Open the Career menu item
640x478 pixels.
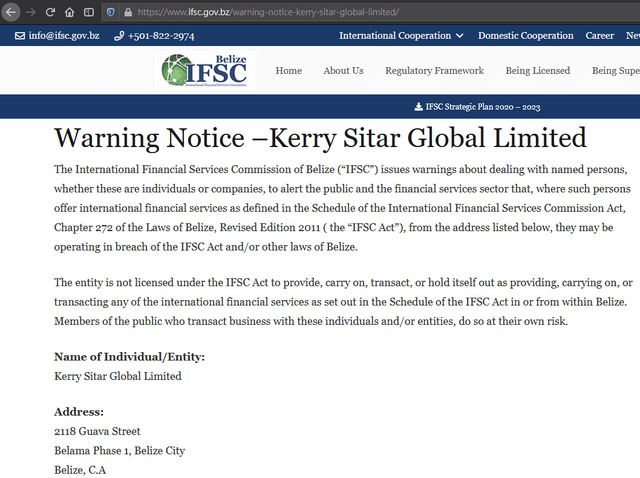[x=600, y=36]
